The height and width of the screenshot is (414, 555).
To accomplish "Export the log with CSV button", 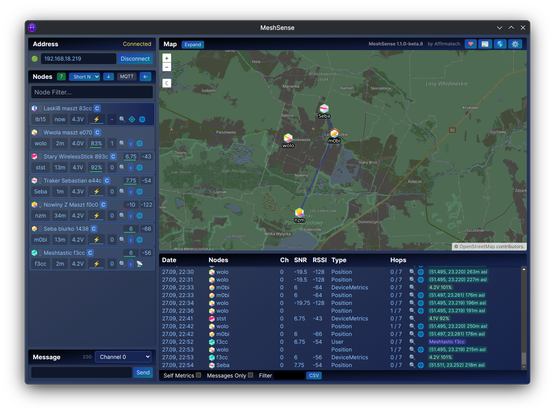I will click(314, 375).
